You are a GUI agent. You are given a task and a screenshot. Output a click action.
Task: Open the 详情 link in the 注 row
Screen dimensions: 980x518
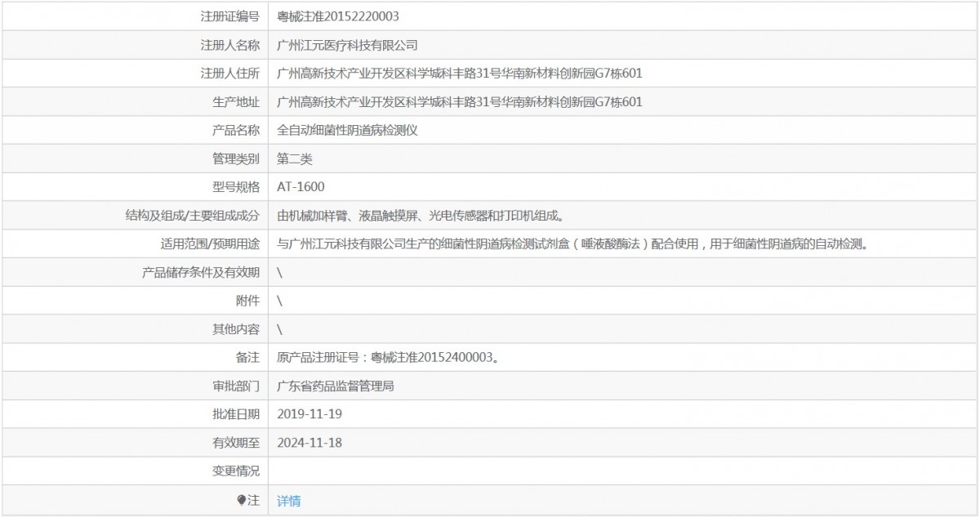pos(289,501)
